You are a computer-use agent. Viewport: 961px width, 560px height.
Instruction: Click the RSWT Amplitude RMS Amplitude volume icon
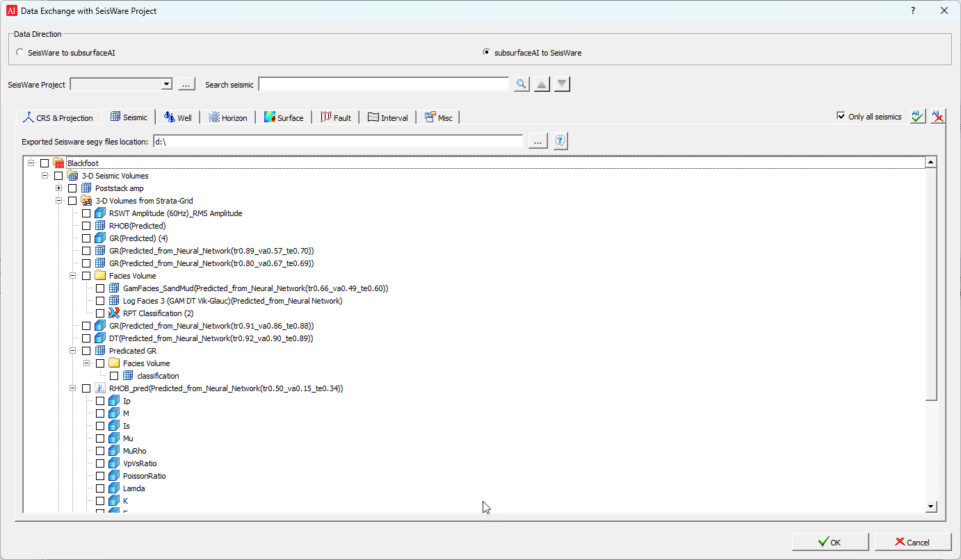point(101,213)
